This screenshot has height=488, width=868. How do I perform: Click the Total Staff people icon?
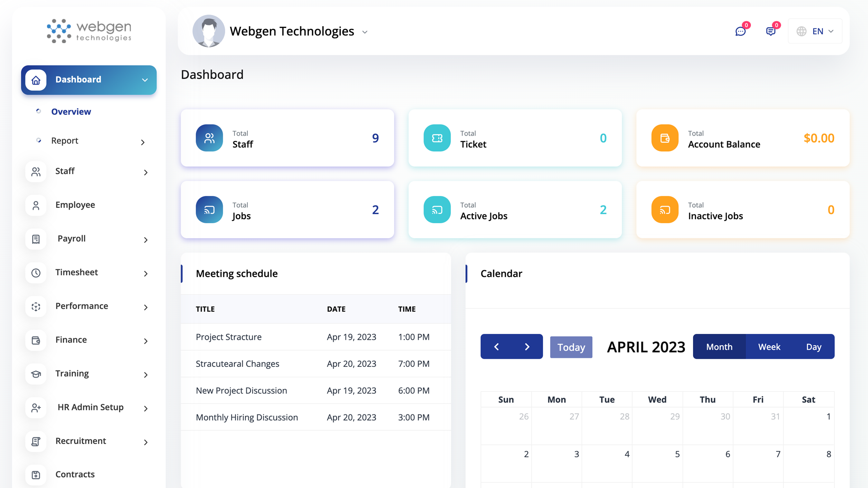pyautogui.click(x=209, y=138)
